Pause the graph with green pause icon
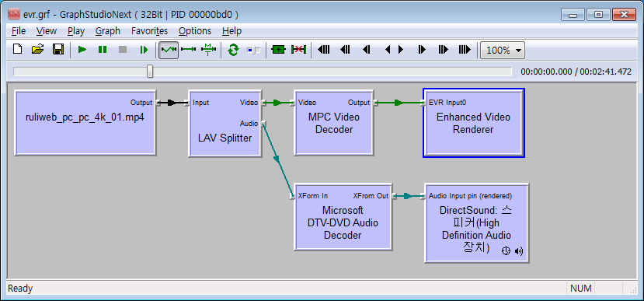Image resolution: width=644 pixels, height=301 pixels. point(103,50)
